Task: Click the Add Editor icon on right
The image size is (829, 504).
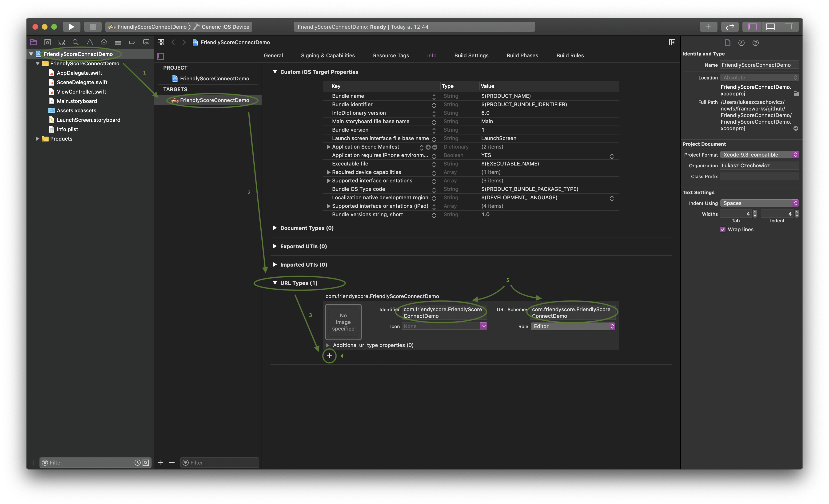Action: tap(672, 42)
